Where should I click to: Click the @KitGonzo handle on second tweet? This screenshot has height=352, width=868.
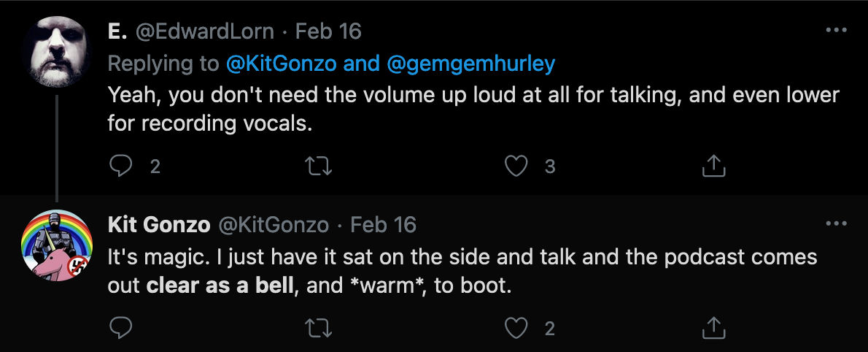(x=274, y=224)
